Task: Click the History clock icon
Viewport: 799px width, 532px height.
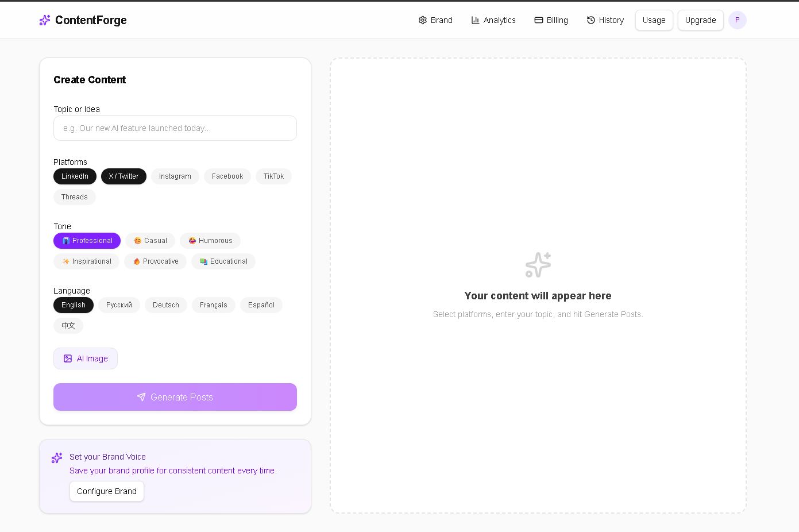Action: pyautogui.click(x=591, y=20)
